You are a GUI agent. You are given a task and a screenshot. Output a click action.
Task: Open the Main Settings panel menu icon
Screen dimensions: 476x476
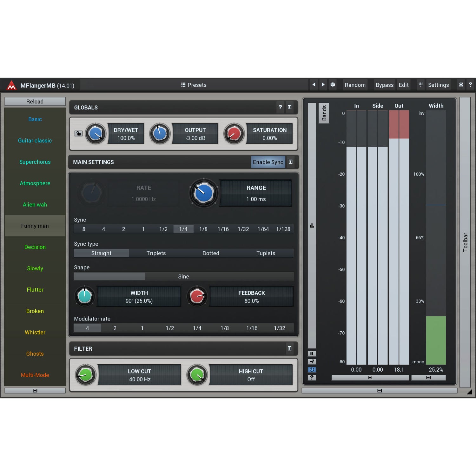coord(290,162)
